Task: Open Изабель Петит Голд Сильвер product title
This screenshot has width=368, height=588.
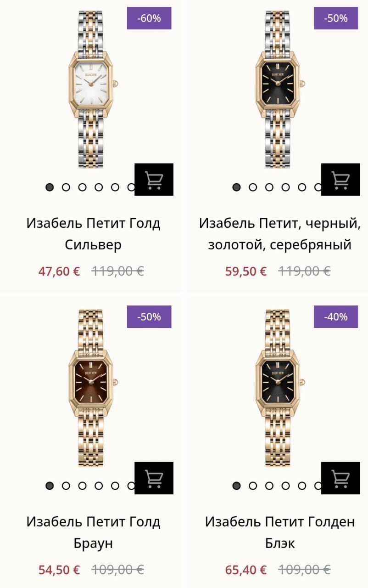Action: coord(93,234)
